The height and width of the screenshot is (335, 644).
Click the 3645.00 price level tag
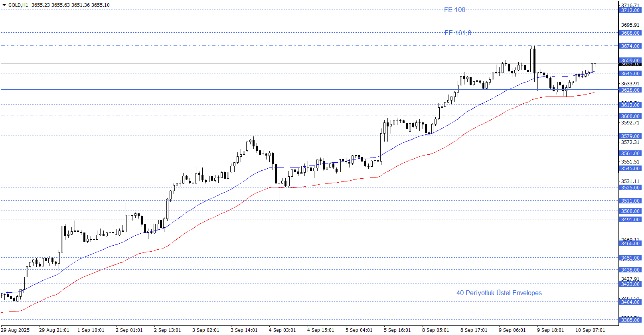pos(630,74)
